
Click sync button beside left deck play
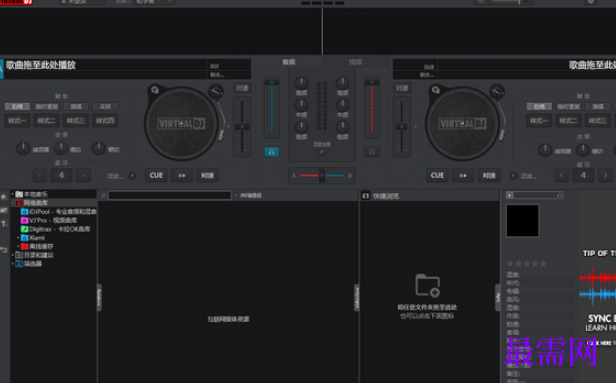coord(207,175)
